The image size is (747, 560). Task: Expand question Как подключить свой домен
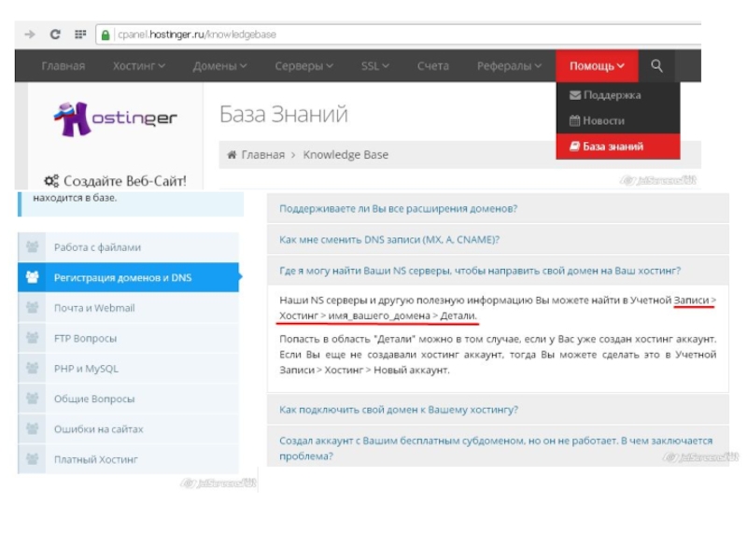pyautogui.click(x=399, y=410)
